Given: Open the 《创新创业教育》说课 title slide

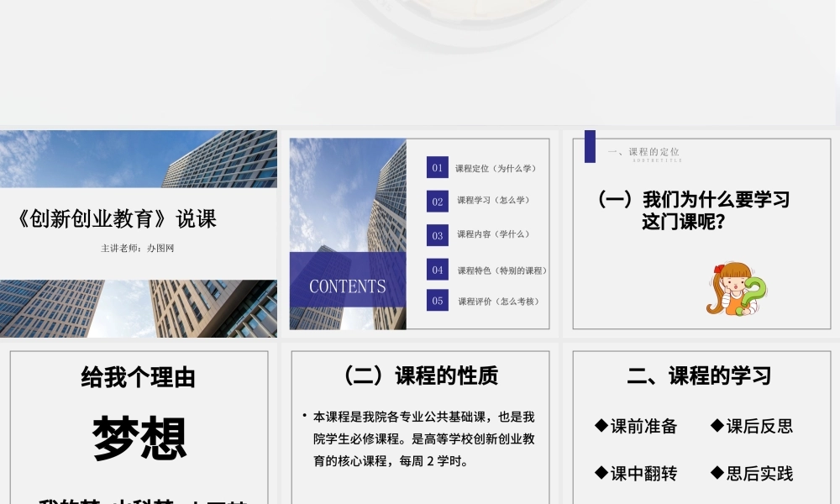Looking at the screenshot, I should [x=139, y=233].
